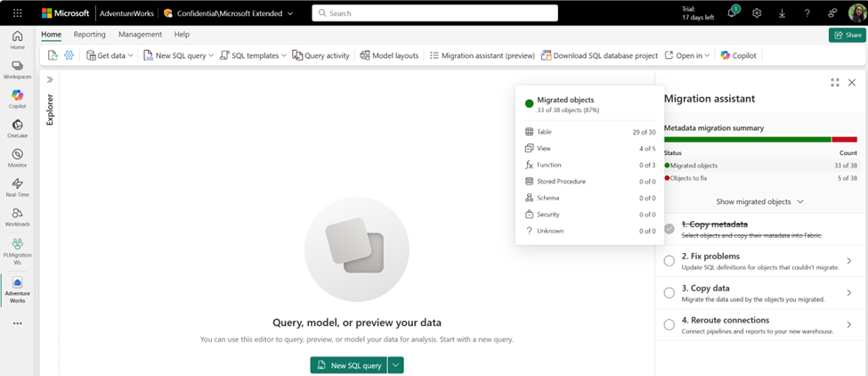Expand the Migration assistant panel to fullscreen
The width and height of the screenshot is (868, 376).
pyautogui.click(x=834, y=82)
